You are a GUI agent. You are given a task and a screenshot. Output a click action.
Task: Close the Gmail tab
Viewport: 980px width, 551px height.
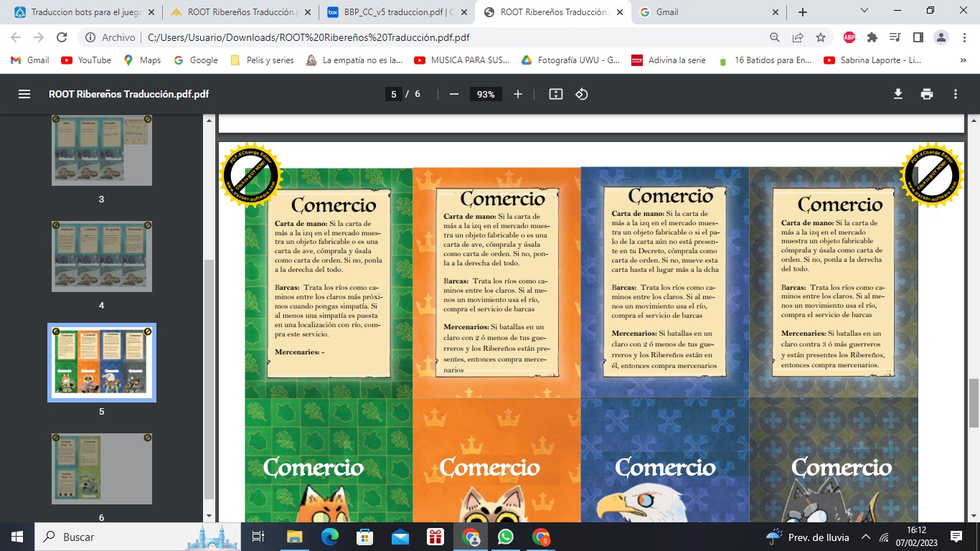[x=776, y=12]
